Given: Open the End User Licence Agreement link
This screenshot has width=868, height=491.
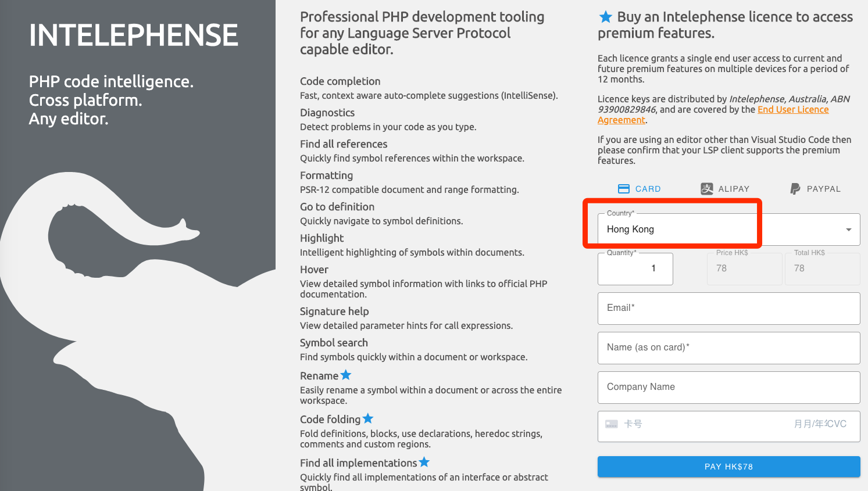Looking at the screenshot, I should click(713, 115).
